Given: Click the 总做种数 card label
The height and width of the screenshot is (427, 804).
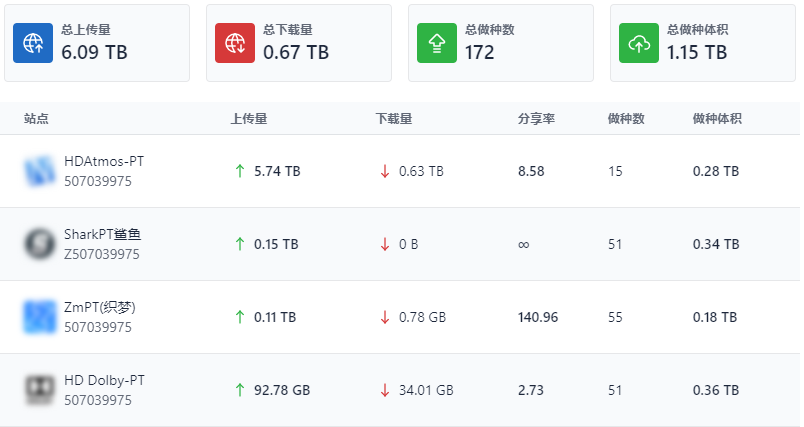Looking at the screenshot, I should (x=490, y=30).
